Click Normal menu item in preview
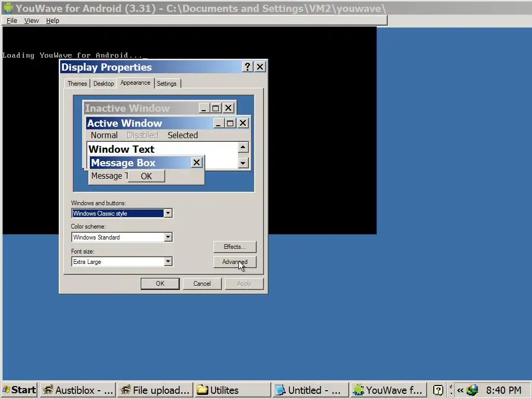This screenshot has height=399, width=532. pos(104,136)
